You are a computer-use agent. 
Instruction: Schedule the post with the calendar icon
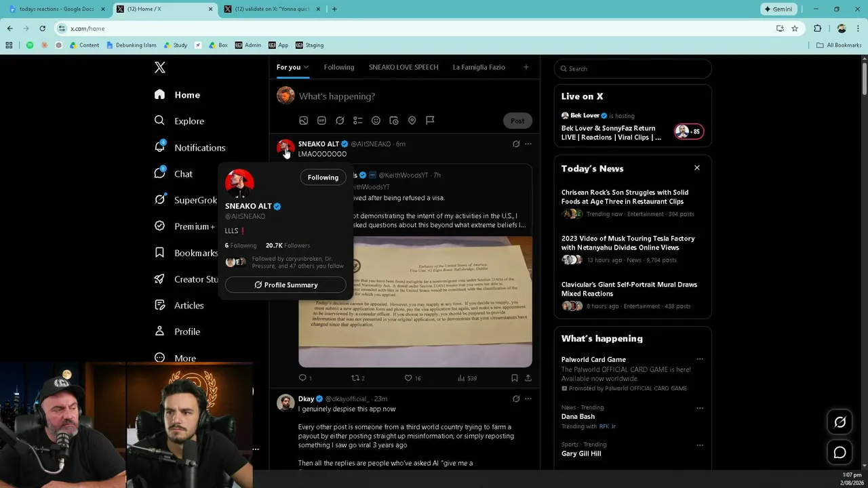tap(394, 121)
